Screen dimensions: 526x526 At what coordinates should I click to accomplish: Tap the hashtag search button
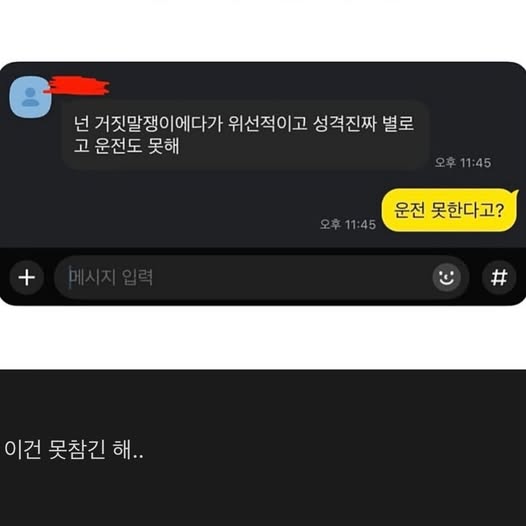coord(499,277)
